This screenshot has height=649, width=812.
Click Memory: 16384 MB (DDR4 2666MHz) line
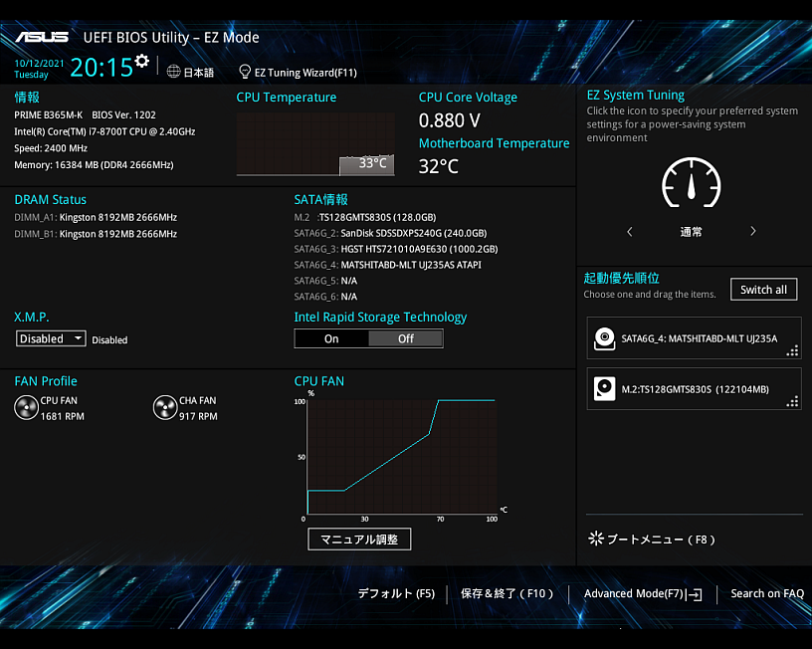pyautogui.click(x=94, y=164)
